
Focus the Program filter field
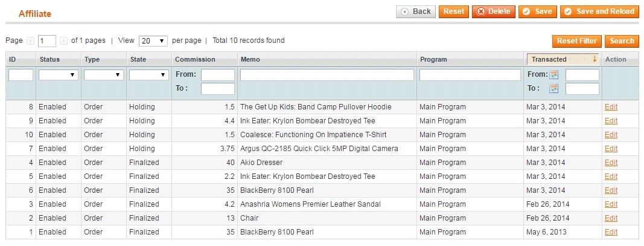click(470, 75)
